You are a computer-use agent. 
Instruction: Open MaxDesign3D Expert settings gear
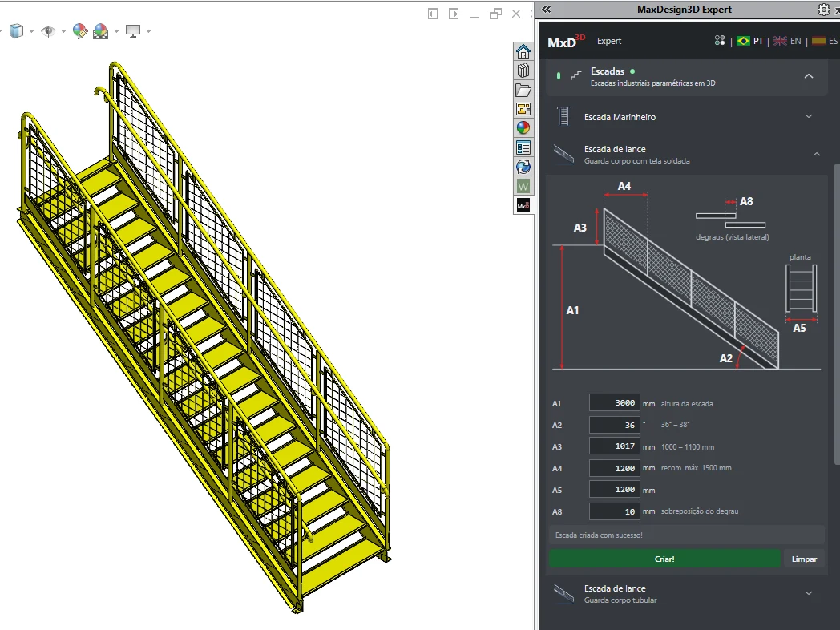click(x=823, y=9)
